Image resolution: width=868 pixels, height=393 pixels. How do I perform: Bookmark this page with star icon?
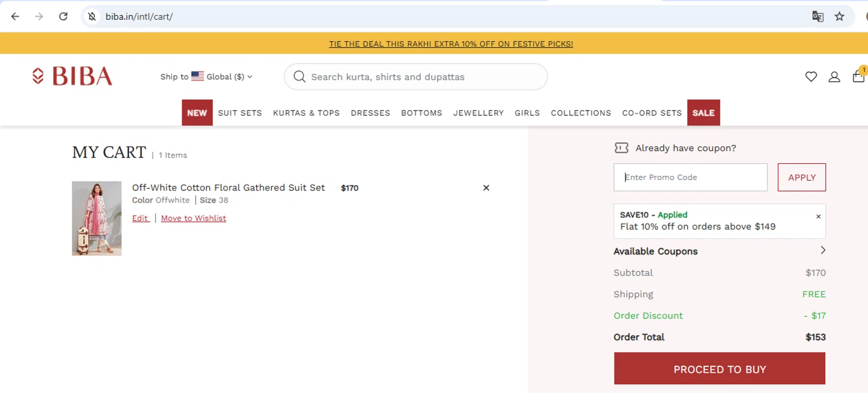[x=840, y=16]
